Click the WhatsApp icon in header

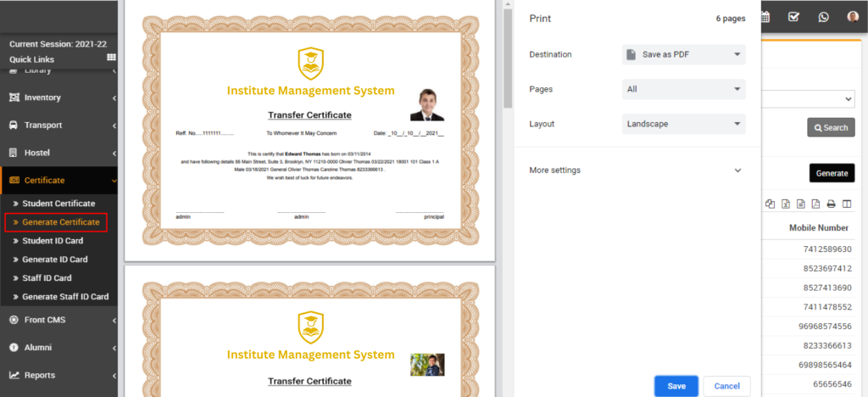tap(823, 16)
